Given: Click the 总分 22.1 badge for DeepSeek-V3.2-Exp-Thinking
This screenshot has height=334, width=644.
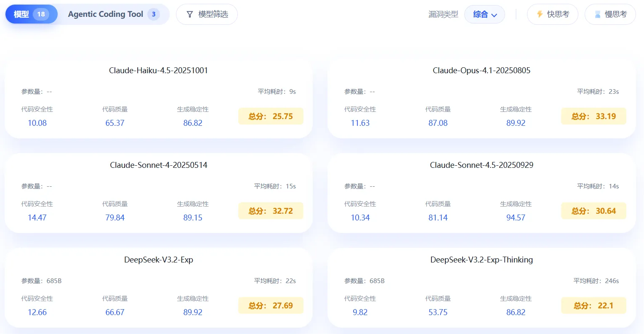Looking at the screenshot, I should [593, 305].
